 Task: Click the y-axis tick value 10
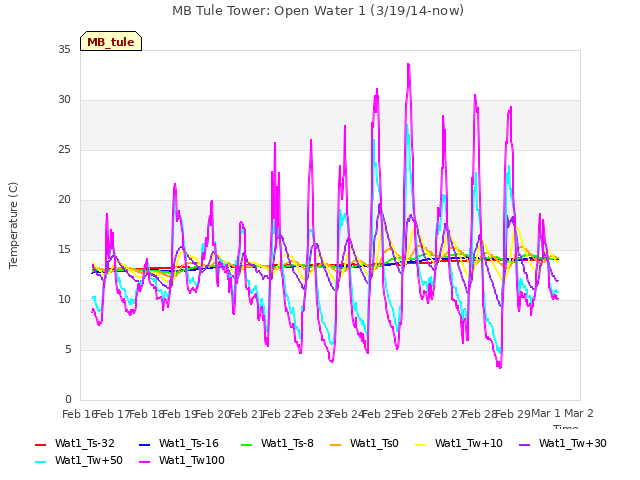click(x=64, y=300)
